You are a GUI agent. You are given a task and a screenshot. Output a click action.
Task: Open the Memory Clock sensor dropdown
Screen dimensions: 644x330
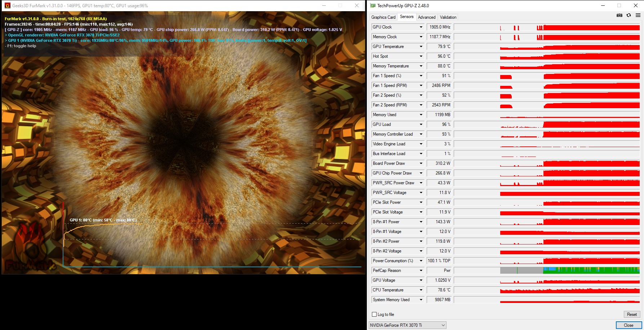(x=421, y=37)
